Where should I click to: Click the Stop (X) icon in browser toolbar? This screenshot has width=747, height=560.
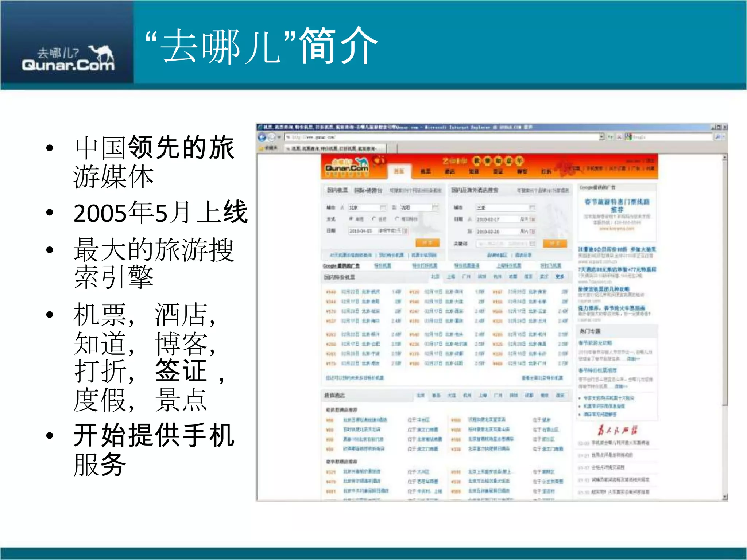tap(619, 137)
